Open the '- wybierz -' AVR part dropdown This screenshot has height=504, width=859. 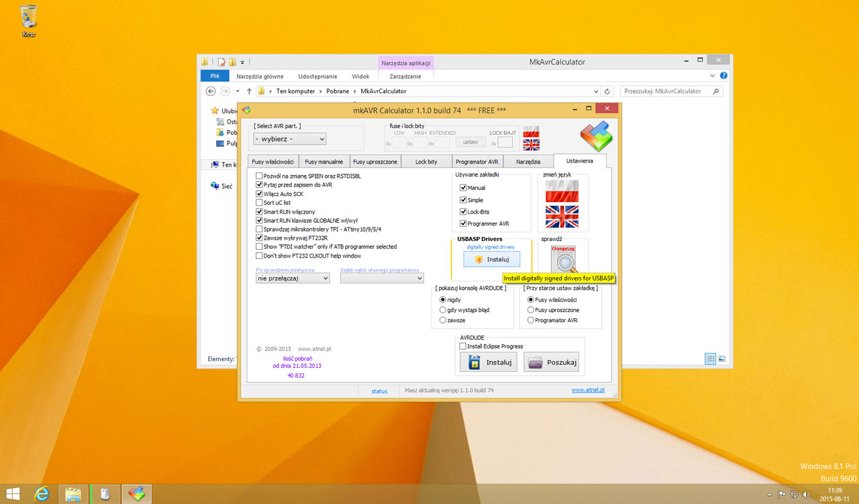(290, 139)
